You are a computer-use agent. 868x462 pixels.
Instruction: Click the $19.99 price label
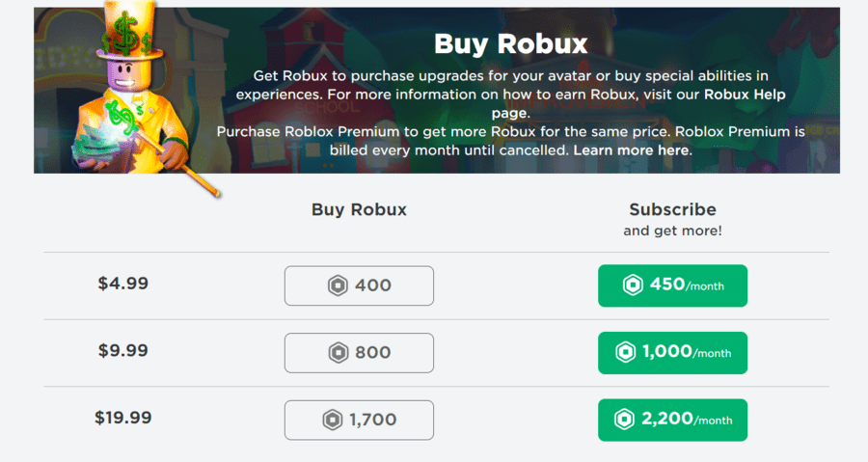coord(122,418)
